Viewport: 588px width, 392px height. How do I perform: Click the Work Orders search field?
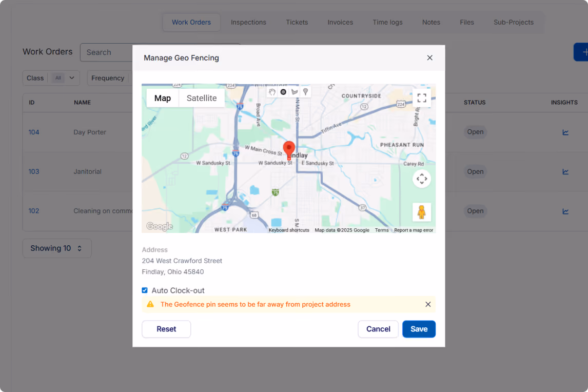tap(107, 52)
